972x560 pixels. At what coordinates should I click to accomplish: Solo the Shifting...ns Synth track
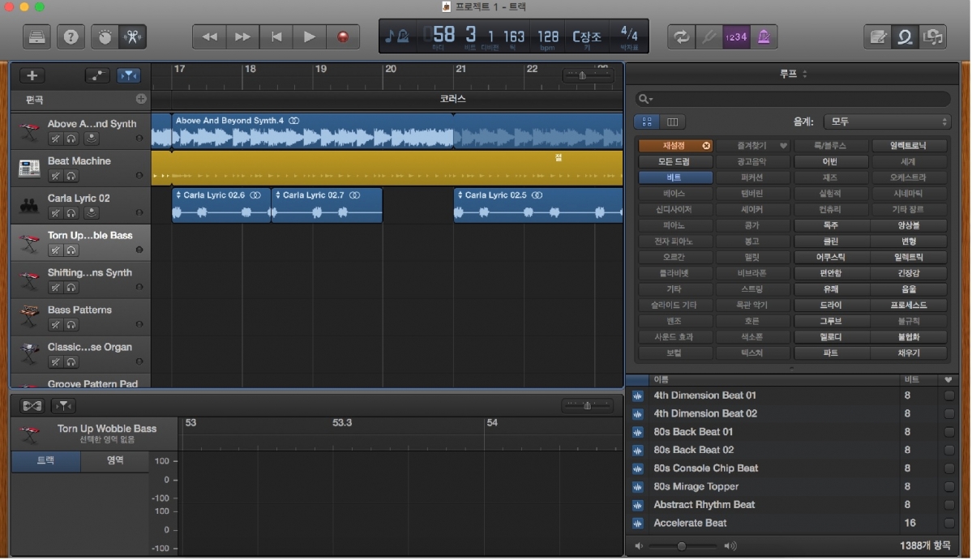(71, 288)
